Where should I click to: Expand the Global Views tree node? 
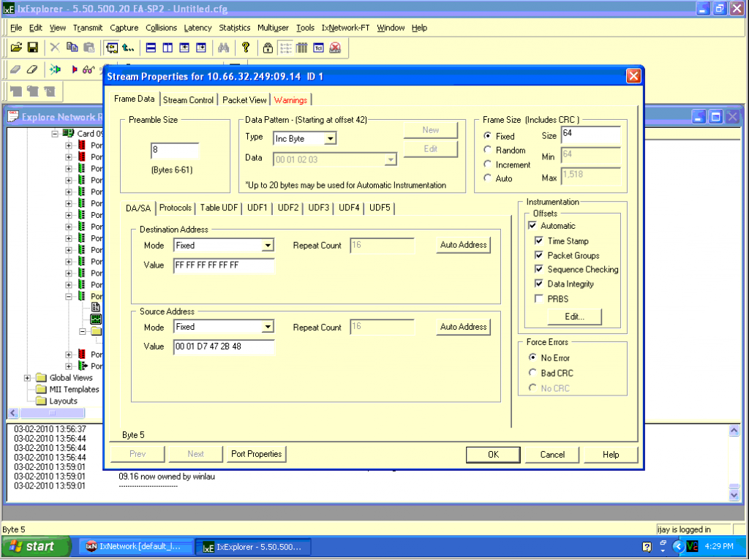[27, 378]
